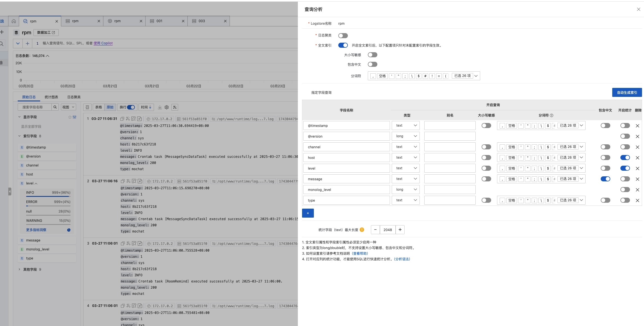Switch to the 统计图表 tab

pyautogui.click(x=51, y=97)
